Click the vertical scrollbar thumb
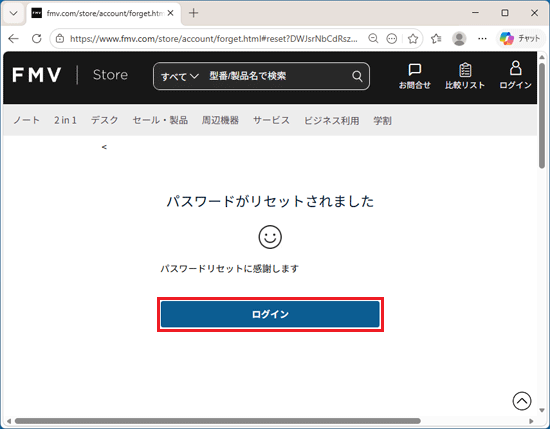 (x=542, y=116)
